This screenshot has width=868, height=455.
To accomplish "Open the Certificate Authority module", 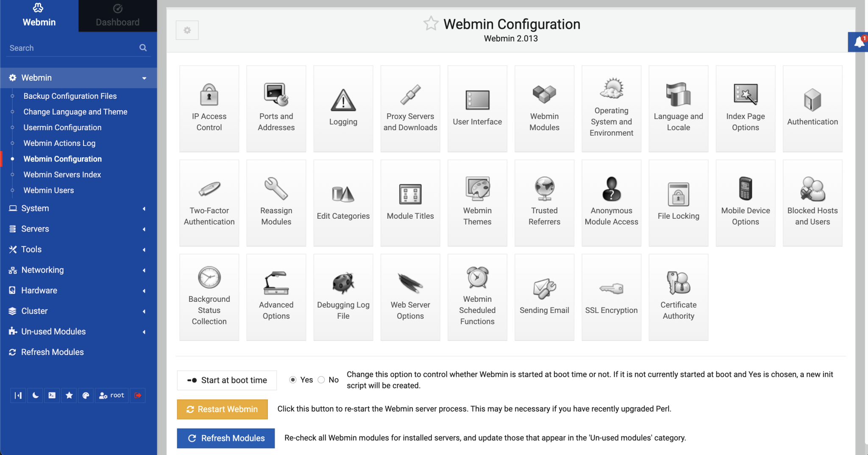I will [678, 296].
